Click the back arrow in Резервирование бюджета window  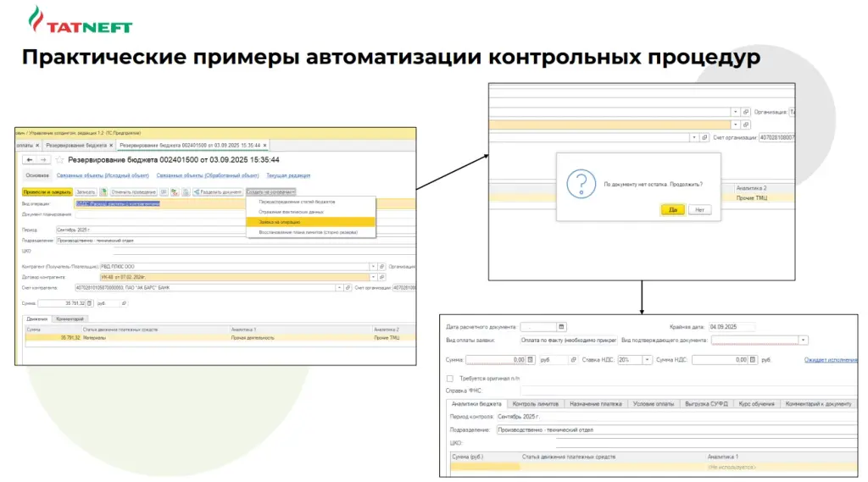point(30,160)
